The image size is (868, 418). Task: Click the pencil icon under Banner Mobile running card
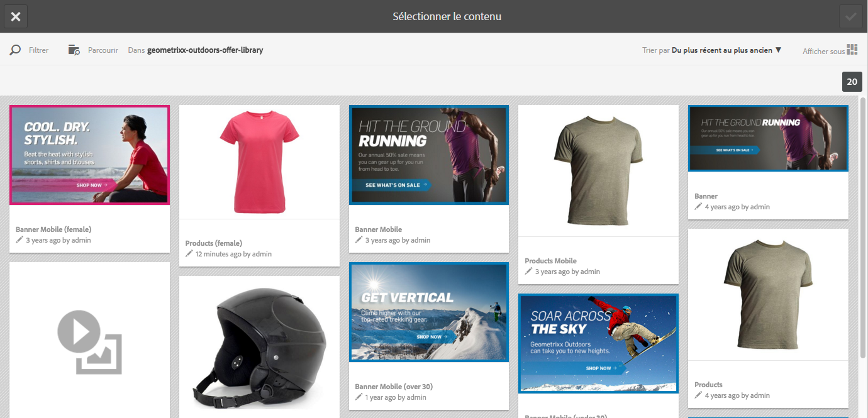click(x=359, y=240)
